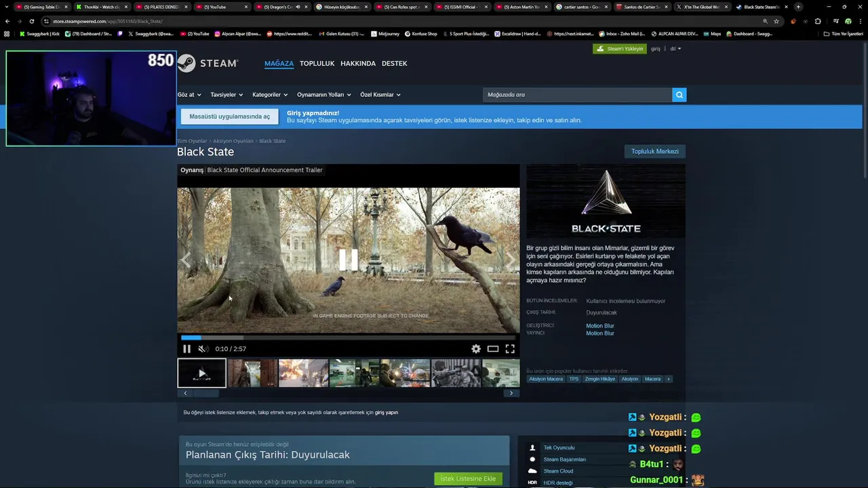Open the TOPLULUK menu
The width and height of the screenshot is (868, 488).
coord(317,64)
